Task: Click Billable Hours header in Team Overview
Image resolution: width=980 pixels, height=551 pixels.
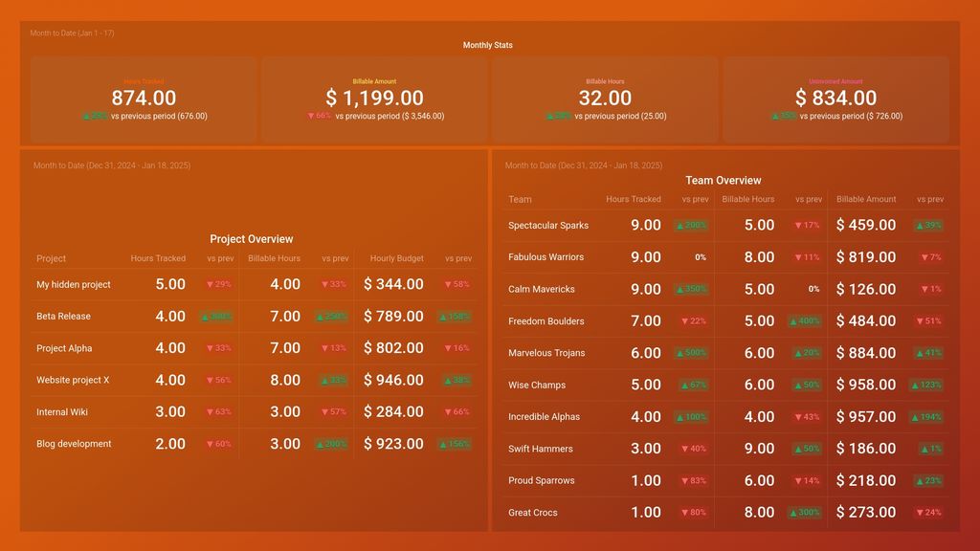Action: pyautogui.click(x=748, y=199)
